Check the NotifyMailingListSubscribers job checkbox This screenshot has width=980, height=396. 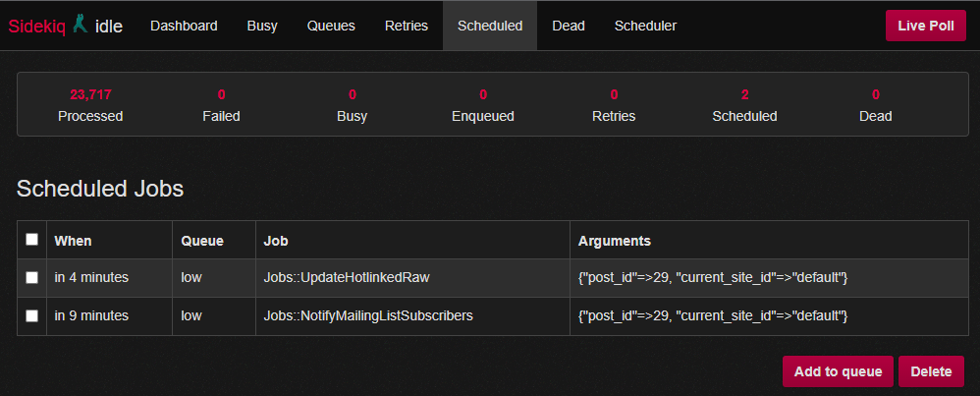(31, 316)
